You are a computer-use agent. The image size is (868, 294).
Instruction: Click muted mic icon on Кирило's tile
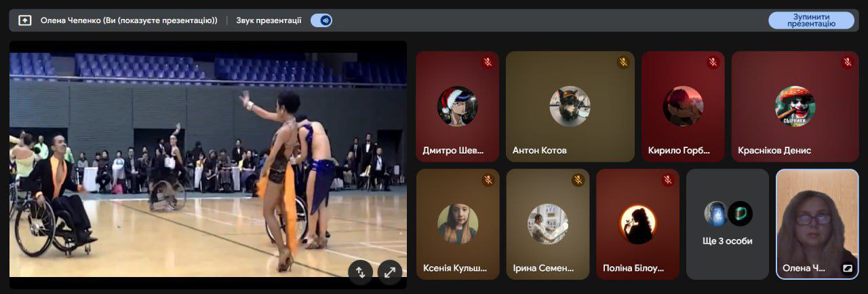713,62
